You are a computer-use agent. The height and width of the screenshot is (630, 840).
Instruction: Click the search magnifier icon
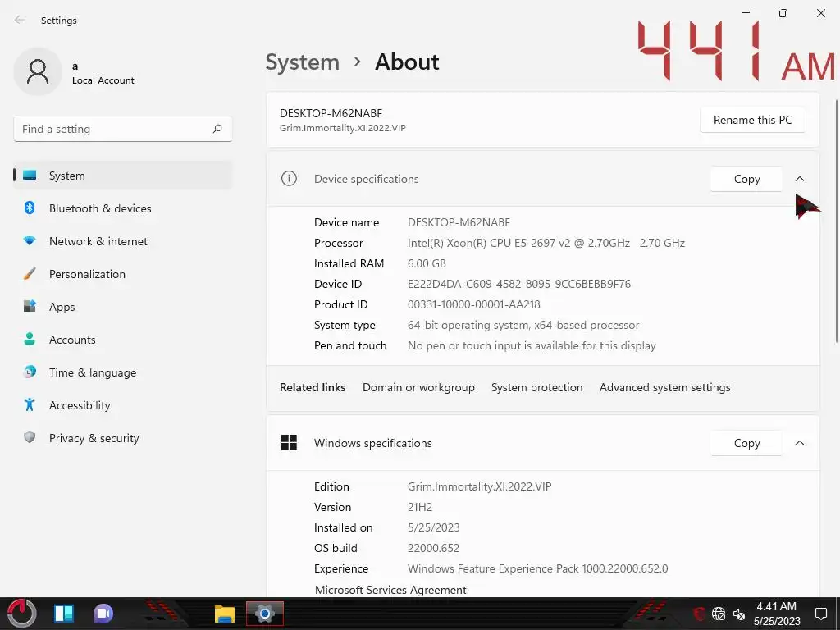pos(217,129)
